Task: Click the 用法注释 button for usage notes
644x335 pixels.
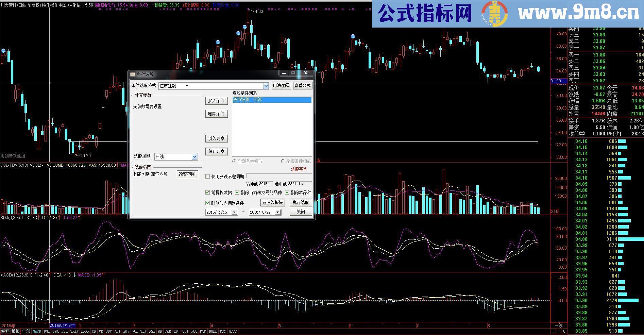Action: click(x=281, y=85)
